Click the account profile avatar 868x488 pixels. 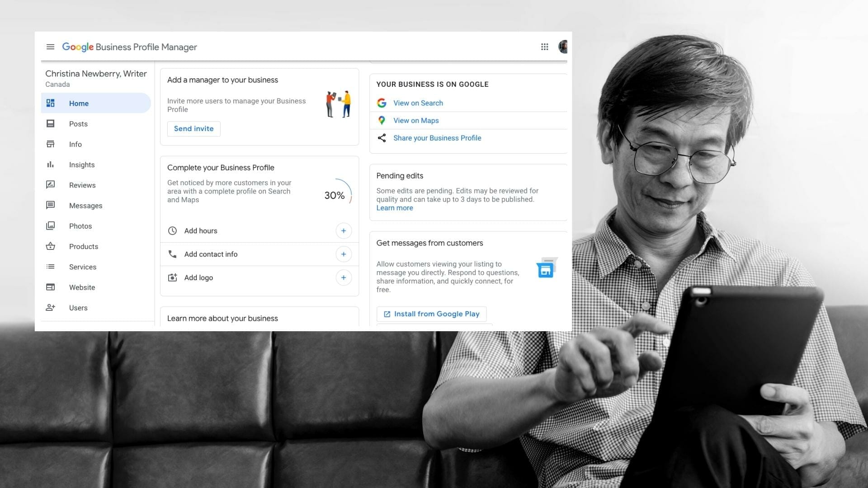pyautogui.click(x=563, y=47)
